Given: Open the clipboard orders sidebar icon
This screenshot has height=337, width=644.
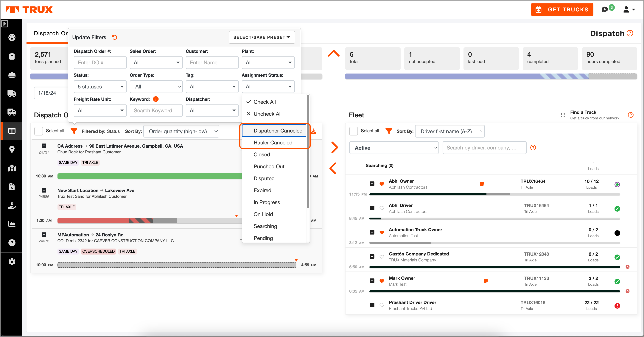Looking at the screenshot, I should pyautogui.click(x=12, y=56).
